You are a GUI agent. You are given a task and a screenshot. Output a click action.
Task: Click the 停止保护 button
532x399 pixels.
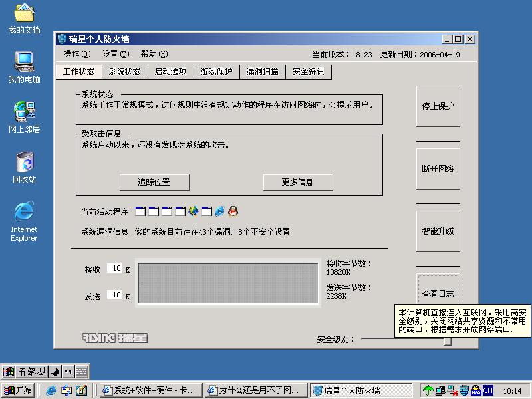pyautogui.click(x=438, y=106)
